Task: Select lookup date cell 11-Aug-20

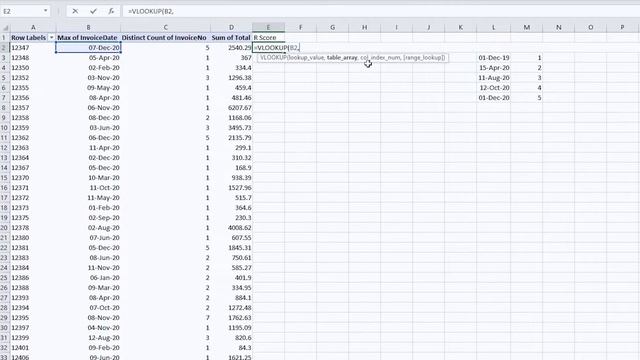Action: (x=493, y=78)
